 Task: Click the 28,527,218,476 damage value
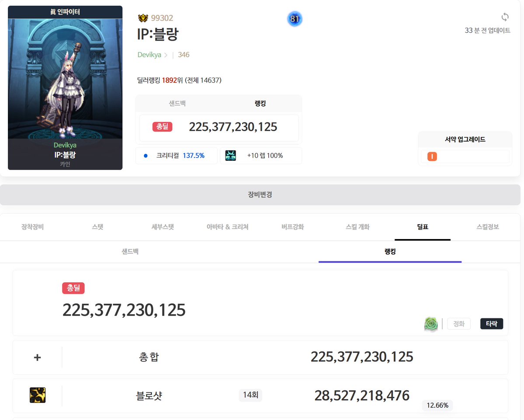(362, 396)
